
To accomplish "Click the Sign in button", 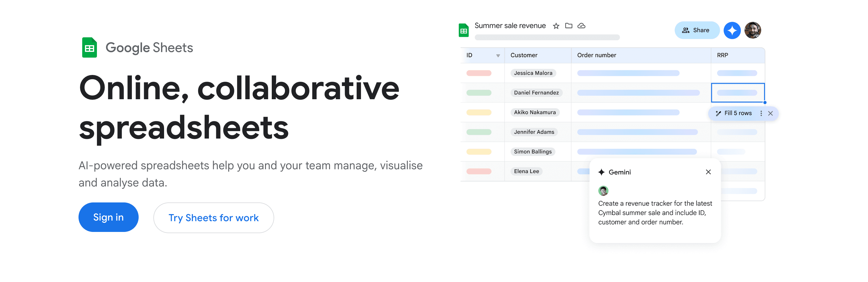I will (x=109, y=217).
